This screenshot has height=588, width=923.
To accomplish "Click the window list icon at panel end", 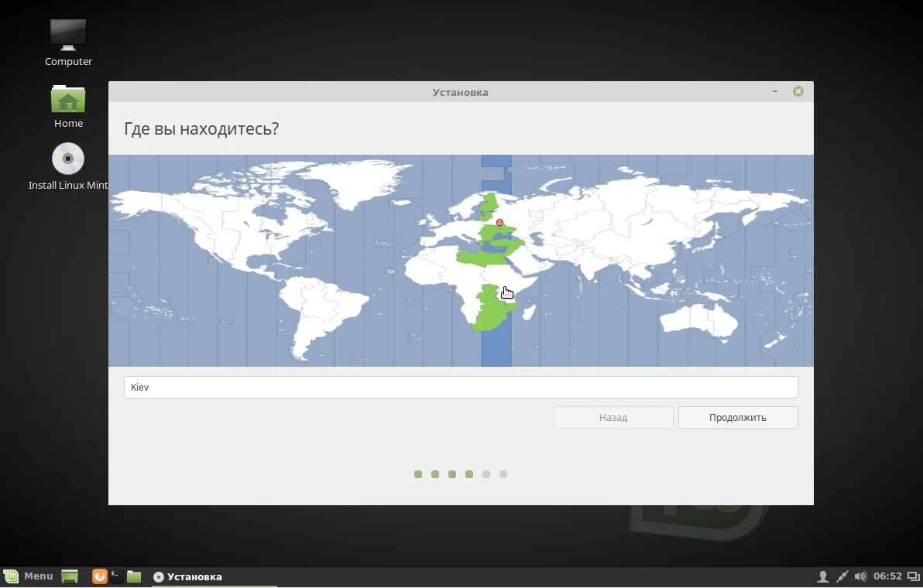I will point(913,577).
